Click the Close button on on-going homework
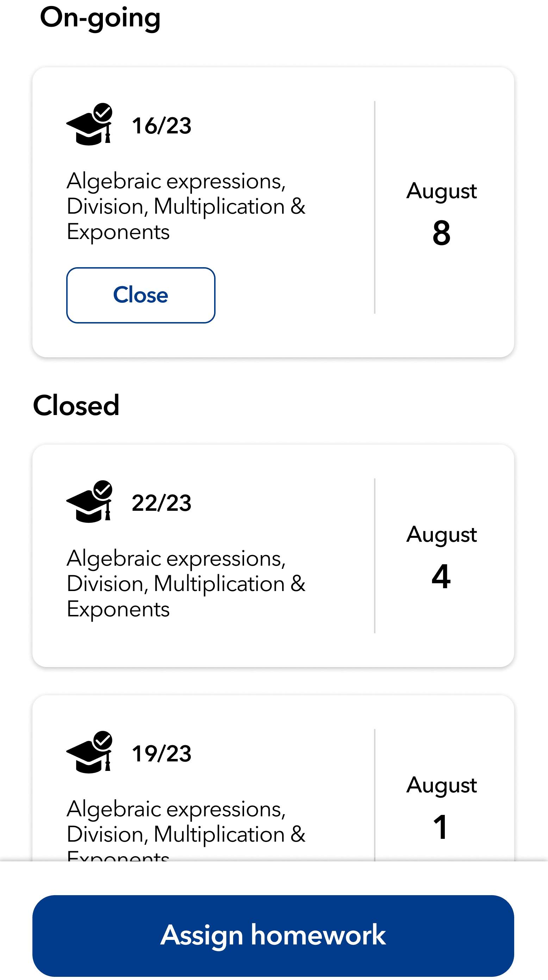 141,295
